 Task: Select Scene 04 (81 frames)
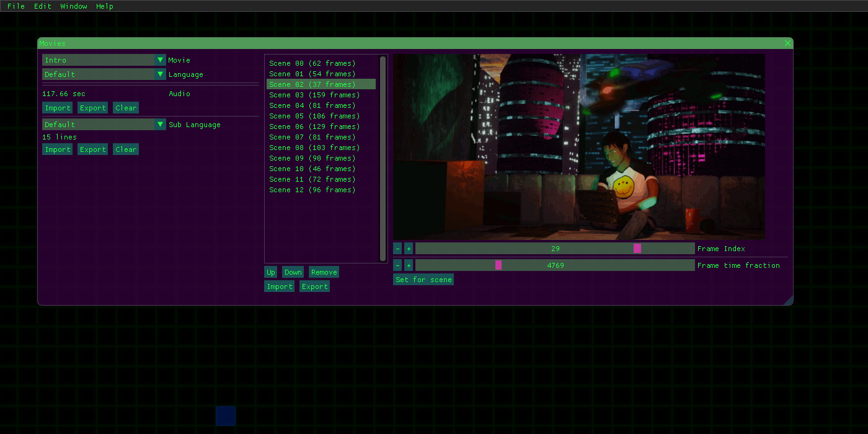click(321, 105)
